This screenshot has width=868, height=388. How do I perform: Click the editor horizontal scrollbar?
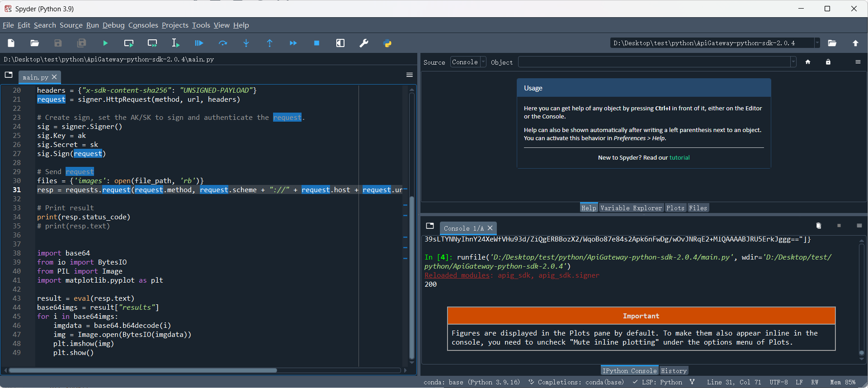point(142,370)
